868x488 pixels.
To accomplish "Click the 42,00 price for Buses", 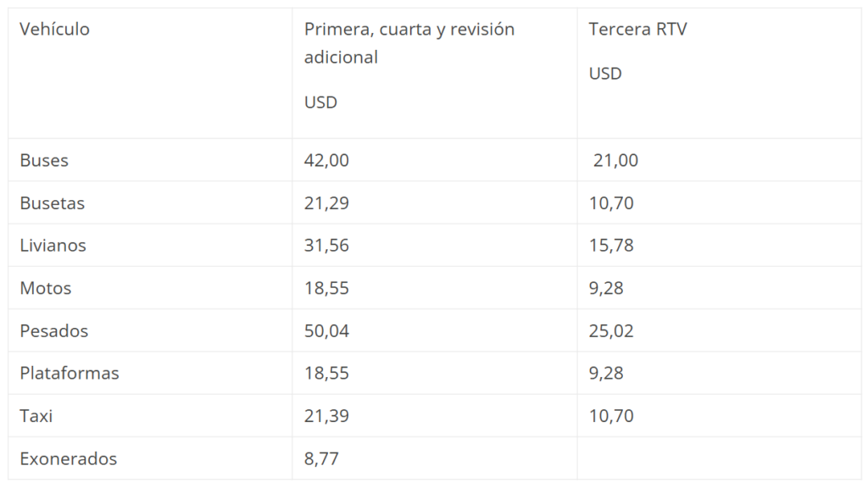I will [326, 160].
